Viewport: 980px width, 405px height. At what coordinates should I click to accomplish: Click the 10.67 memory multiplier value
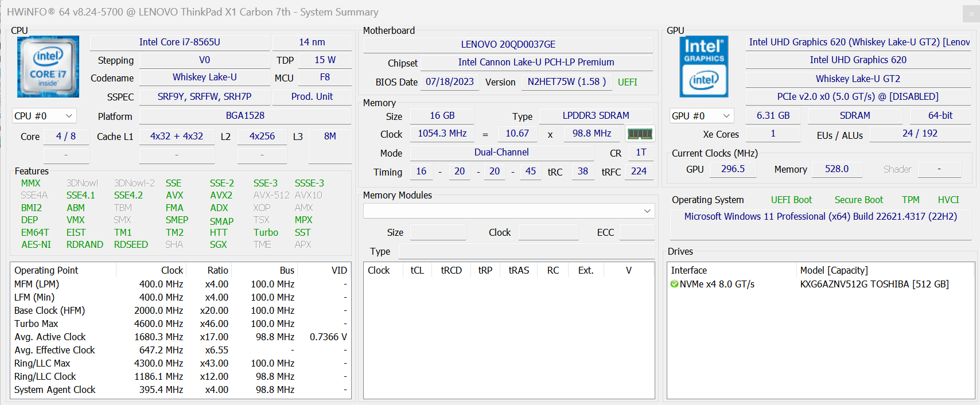pyautogui.click(x=517, y=133)
